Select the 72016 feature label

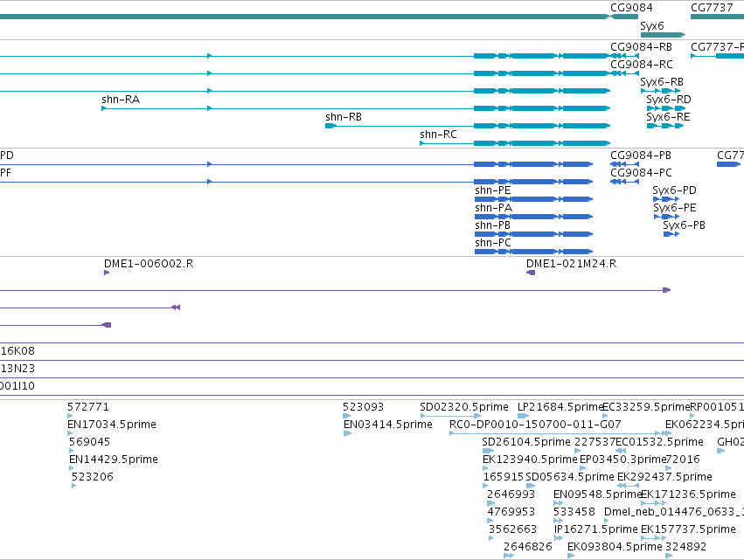pos(683,460)
